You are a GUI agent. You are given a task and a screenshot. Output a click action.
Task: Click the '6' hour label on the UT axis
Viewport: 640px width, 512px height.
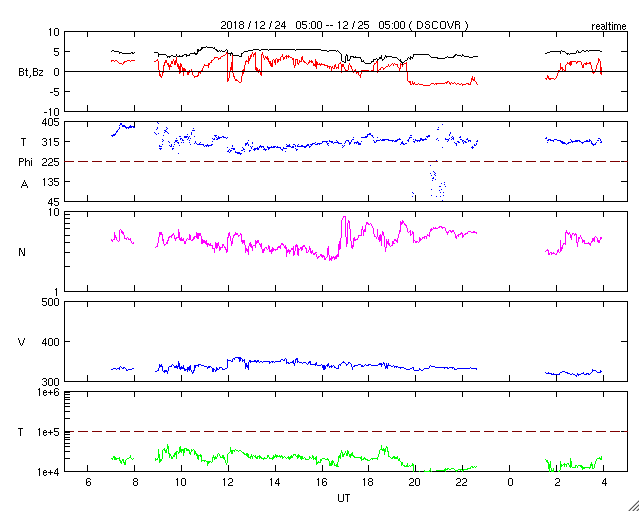pos(88,483)
